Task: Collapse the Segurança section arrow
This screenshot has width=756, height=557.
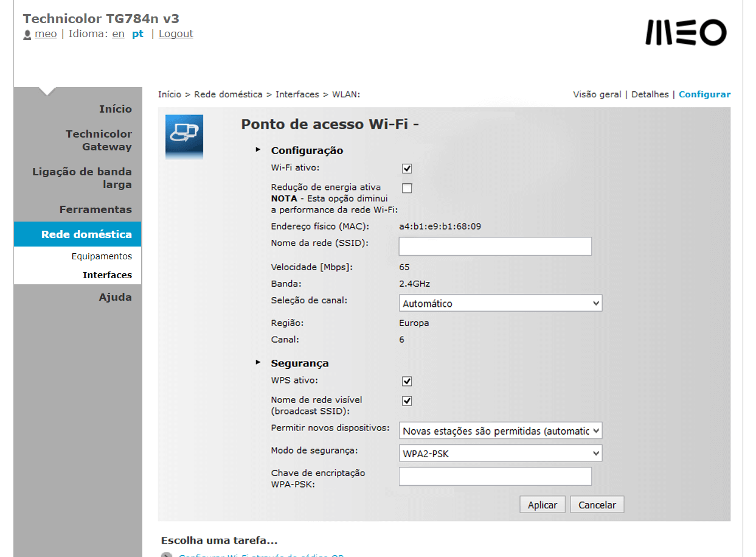Action: point(258,363)
